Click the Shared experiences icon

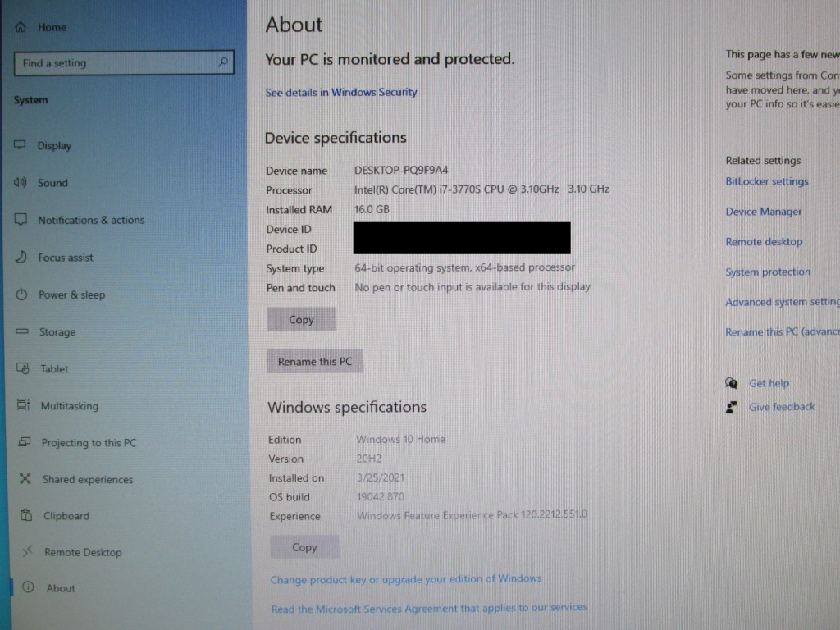click(x=25, y=478)
